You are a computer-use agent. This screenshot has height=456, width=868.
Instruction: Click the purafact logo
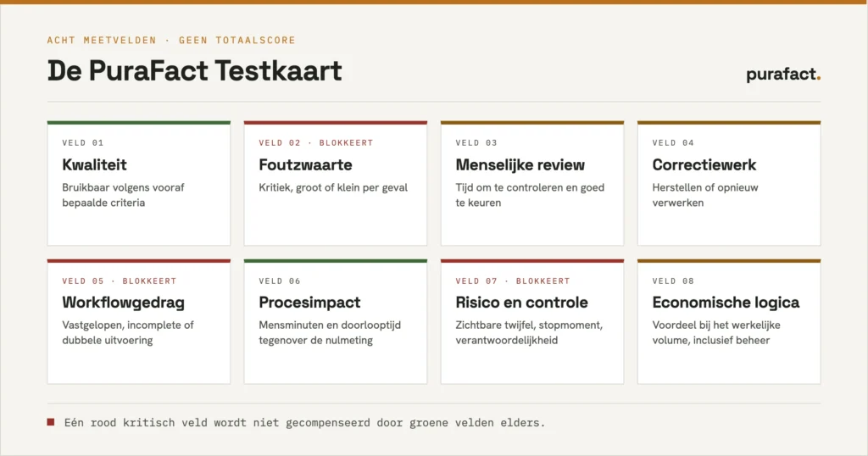point(782,74)
